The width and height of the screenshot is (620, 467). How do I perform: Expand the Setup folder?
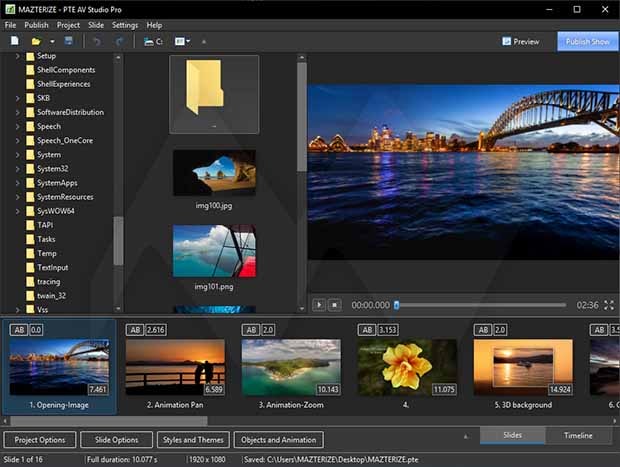point(17,56)
